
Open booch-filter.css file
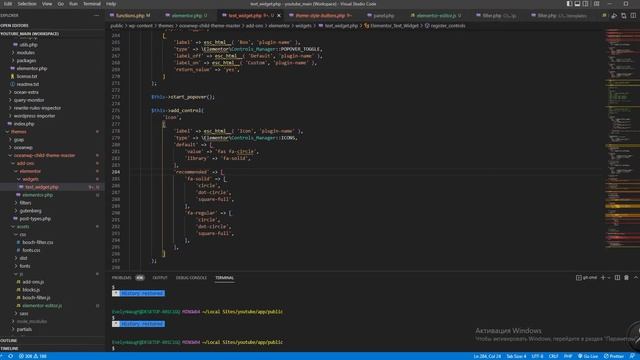38,242
